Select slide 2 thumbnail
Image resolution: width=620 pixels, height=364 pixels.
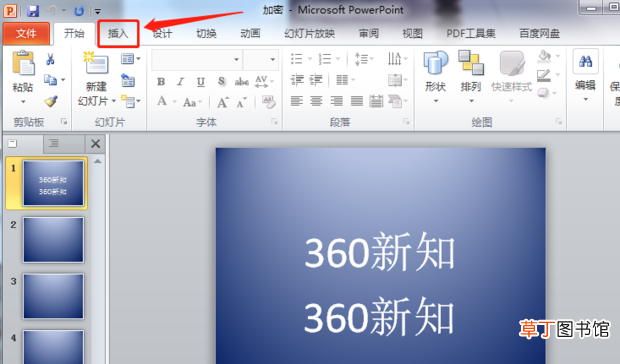(53, 240)
